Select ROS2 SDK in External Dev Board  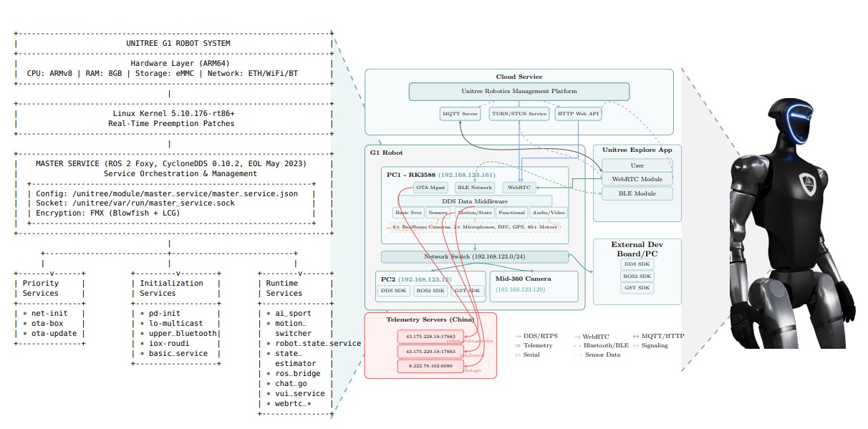[x=637, y=276]
